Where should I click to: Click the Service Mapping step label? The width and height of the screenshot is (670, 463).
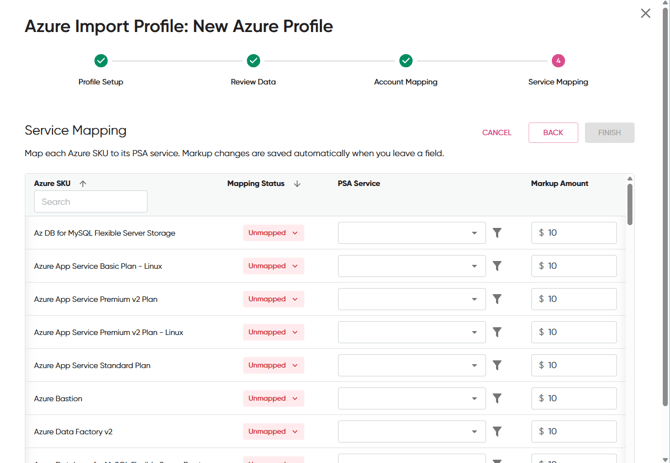(558, 82)
